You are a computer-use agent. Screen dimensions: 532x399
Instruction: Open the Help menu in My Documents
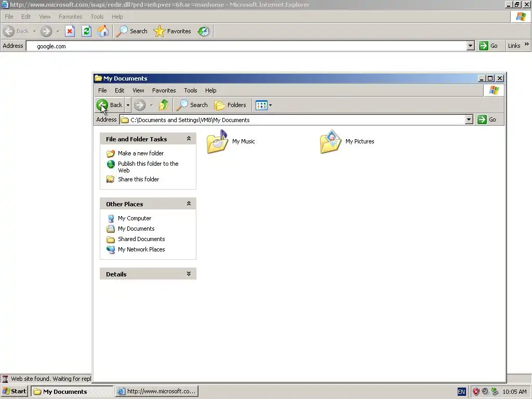pyautogui.click(x=210, y=90)
